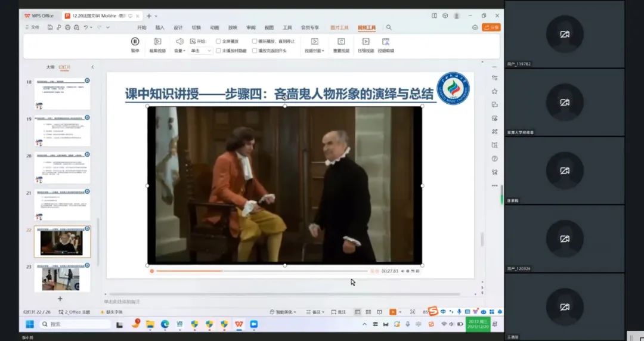Image resolution: width=644 pixels, height=341 pixels.
Task: Enable the 全屏播放 fullscreen playback checkbox
Action: click(x=219, y=41)
